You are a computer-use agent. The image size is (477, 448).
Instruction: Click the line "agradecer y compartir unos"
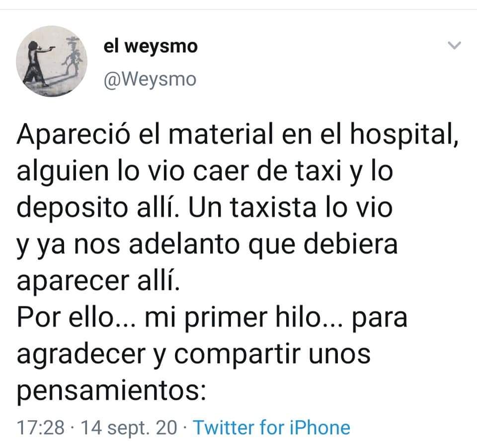click(x=194, y=354)
